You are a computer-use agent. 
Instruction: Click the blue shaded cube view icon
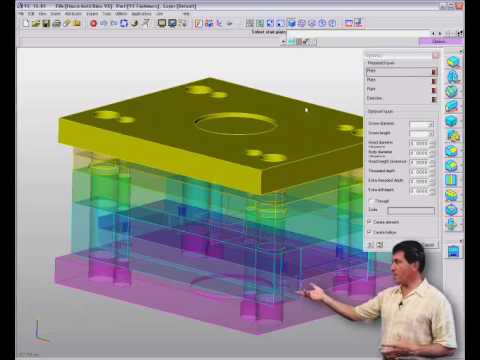click(292, 23)
